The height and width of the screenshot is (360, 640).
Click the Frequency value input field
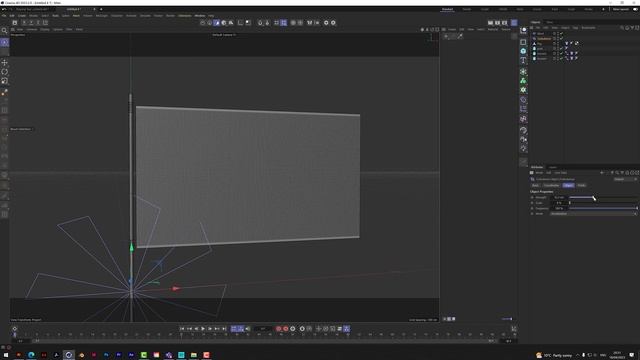559,208
